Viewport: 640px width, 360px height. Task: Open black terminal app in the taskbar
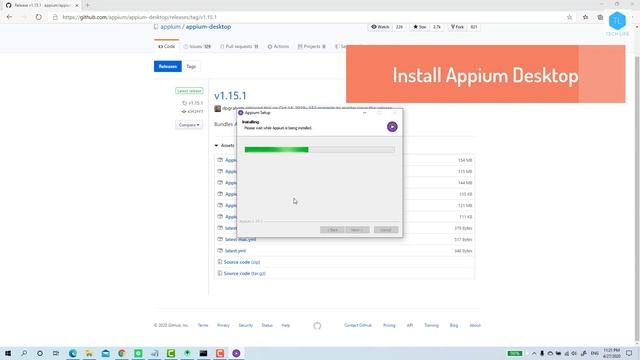coord(203,353)
